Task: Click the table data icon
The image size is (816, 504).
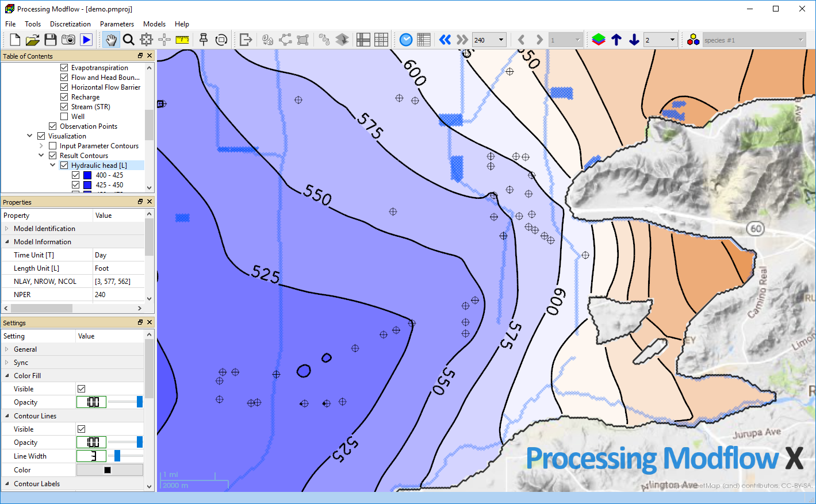Action: (x=424, y=40)
